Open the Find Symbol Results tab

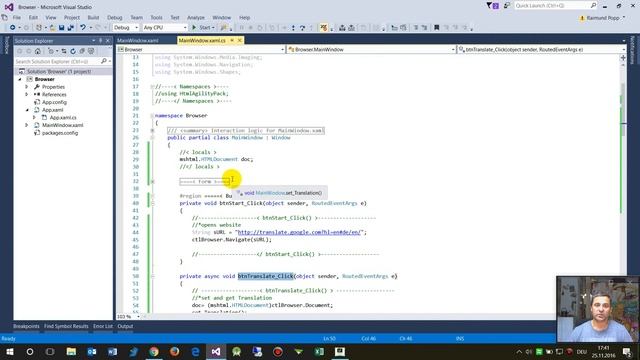[x=66, y=326]
